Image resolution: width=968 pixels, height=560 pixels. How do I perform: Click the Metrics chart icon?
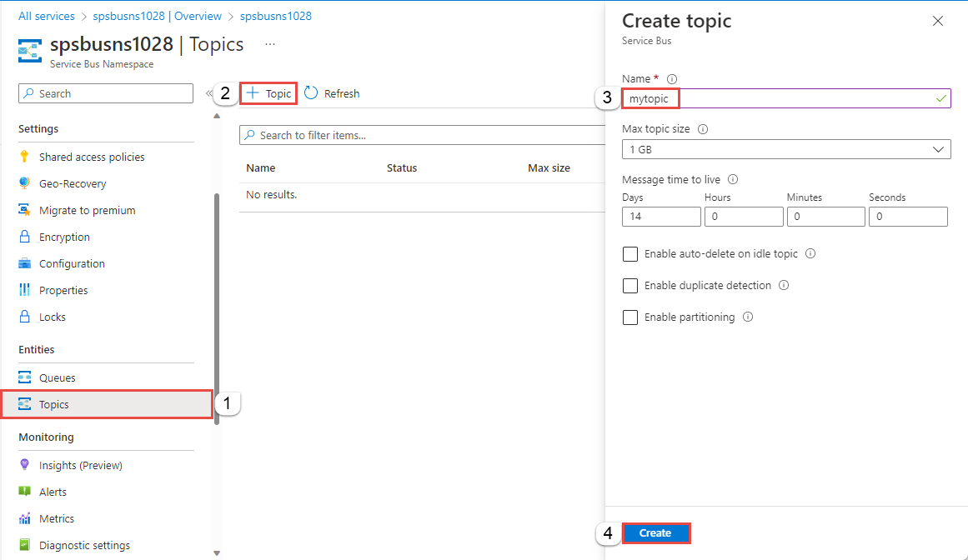[24, 519]
